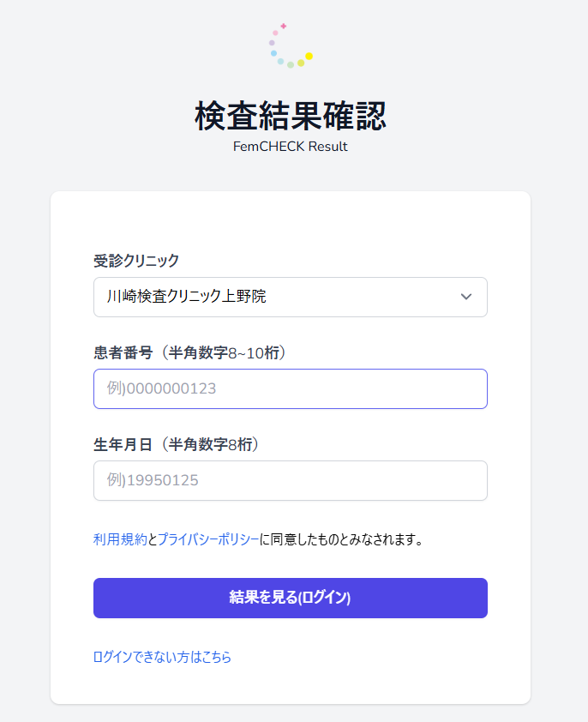Image resolution: width=588 pixels, height=722 pixels.
Task: Click the yellow dot of the logo
Action: point(309,57)
